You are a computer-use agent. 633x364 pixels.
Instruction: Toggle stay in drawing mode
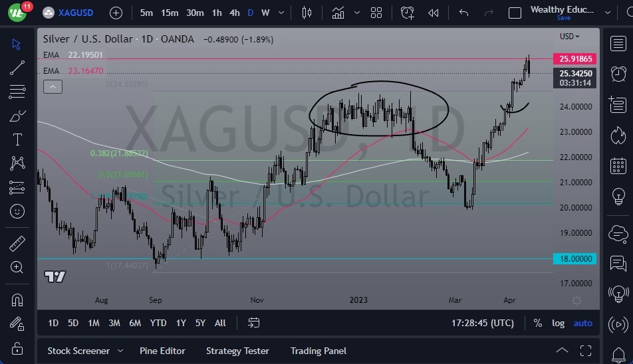point(17,323)
